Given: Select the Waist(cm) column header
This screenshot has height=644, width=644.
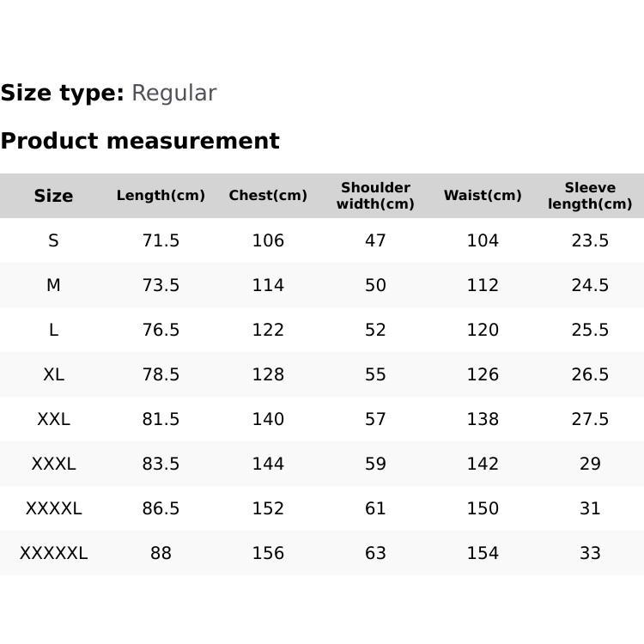Looking at the screenshot, I should pos(483,196).
